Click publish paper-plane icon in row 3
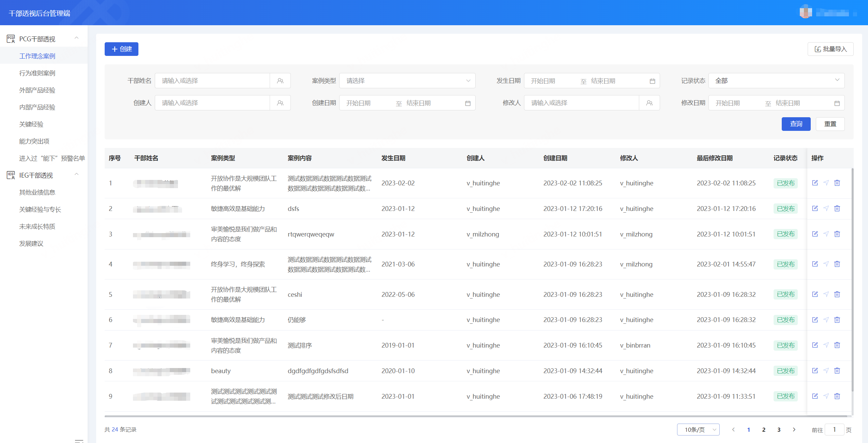868x443 pixels. (x=826, y=234)
